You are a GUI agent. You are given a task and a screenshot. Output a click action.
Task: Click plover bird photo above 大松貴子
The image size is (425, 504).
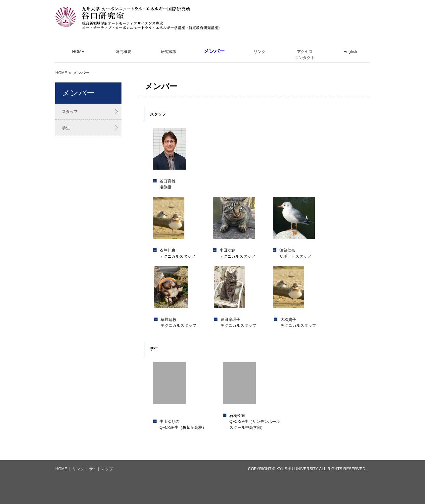click(x=288, y=287)
